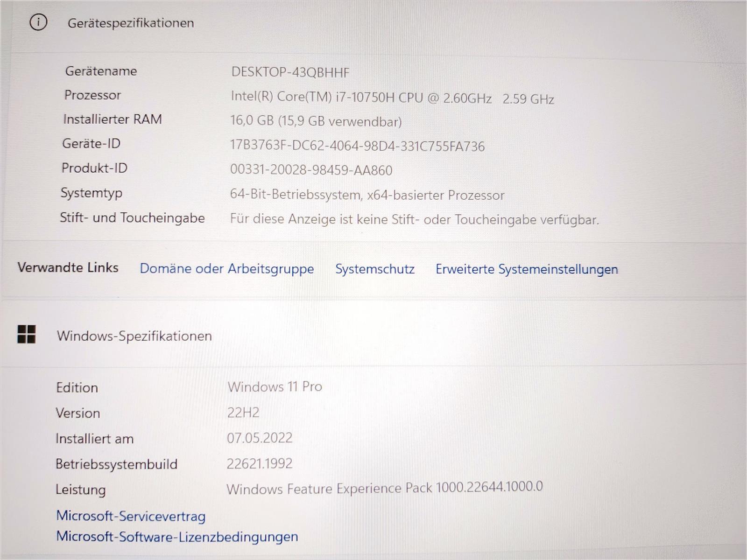Click the Windows logo icon
747x560 pixels.
coord(27,334)
